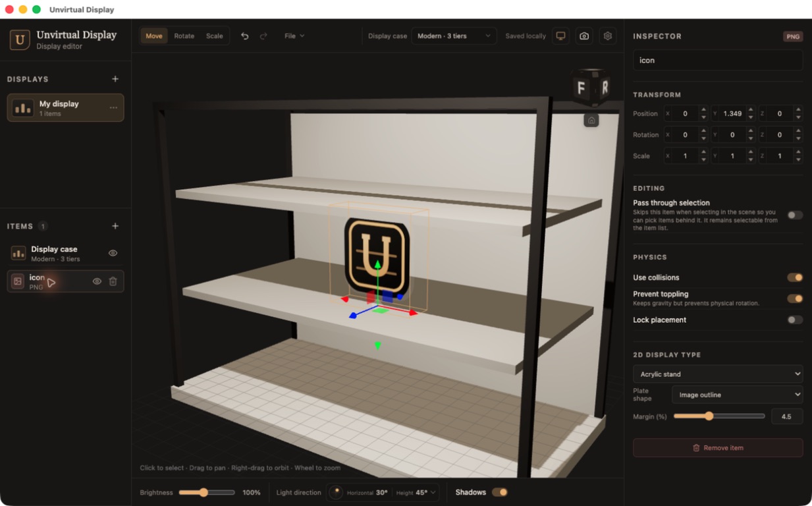Screen dimensions: 812x506
Task: Select My display in Displays list
Action: [x=65, y=108]
